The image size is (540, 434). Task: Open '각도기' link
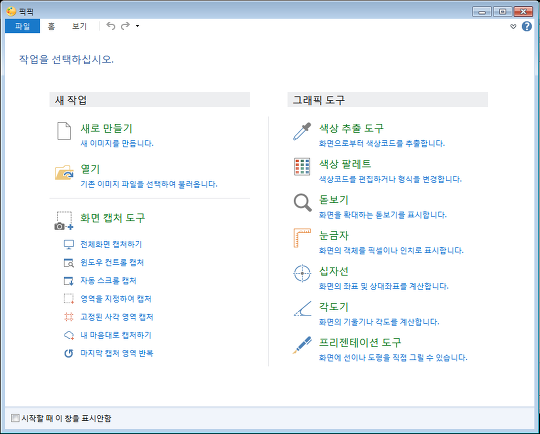pos(334,307)
